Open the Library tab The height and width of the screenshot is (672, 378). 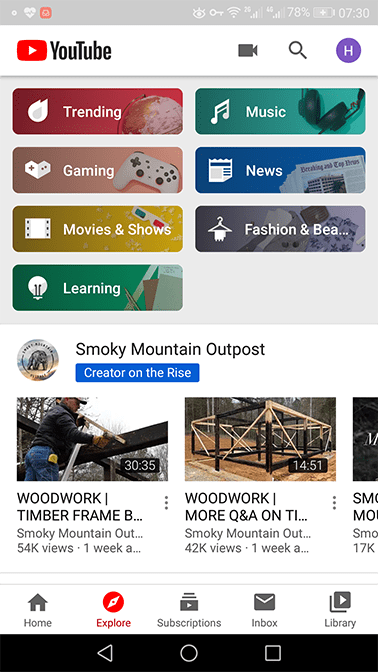pos(340,610)
